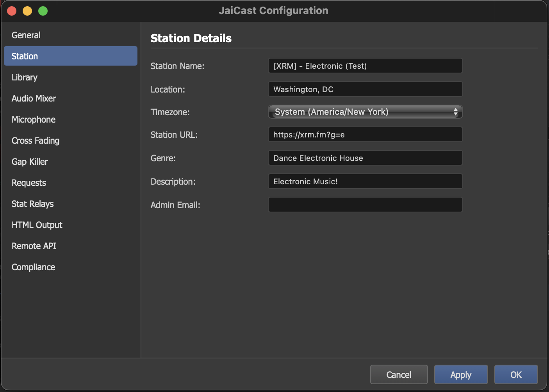This screenshot has width=549, height=392.
Task: Select Compliance in the sidebar
Action: 70,267
